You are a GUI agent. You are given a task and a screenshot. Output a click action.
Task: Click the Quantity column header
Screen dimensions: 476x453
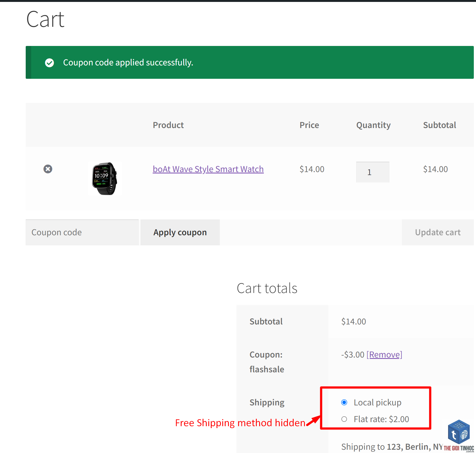point(373,125)
